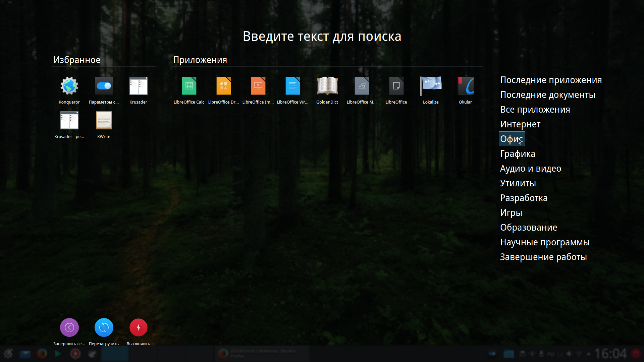The width and height of the screenshot is (644, 362).
Task: Switch to Графика category
Action: (517, 154)
